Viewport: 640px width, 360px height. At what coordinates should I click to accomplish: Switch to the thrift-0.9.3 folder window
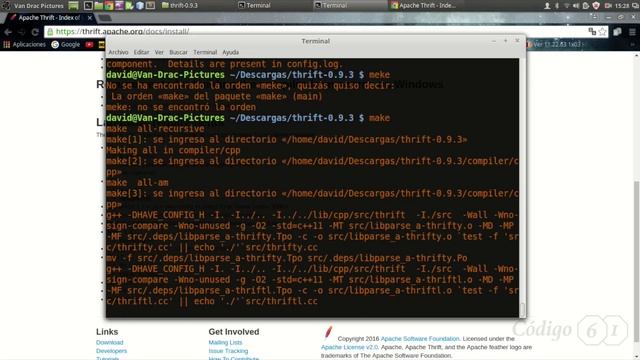180,5
